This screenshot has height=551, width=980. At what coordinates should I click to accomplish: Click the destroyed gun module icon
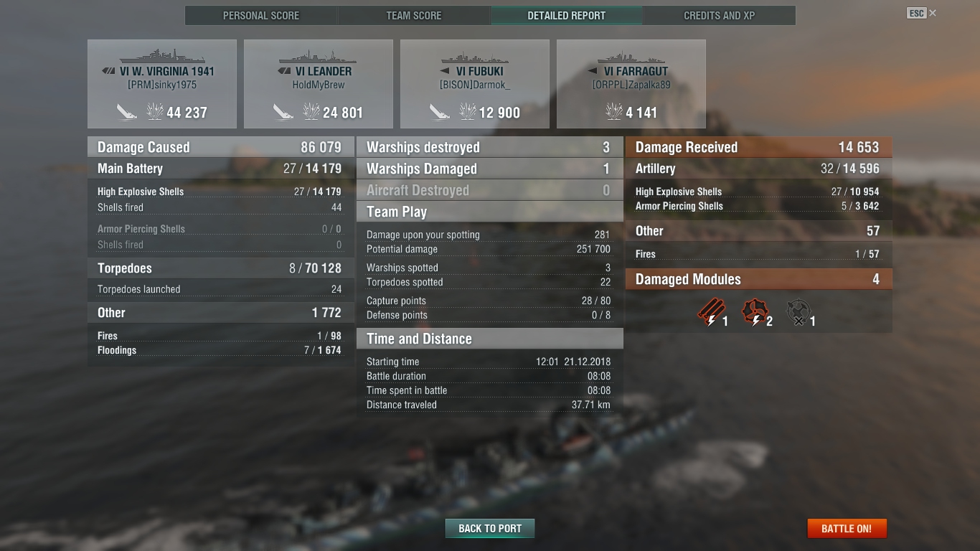coord(798,313)
